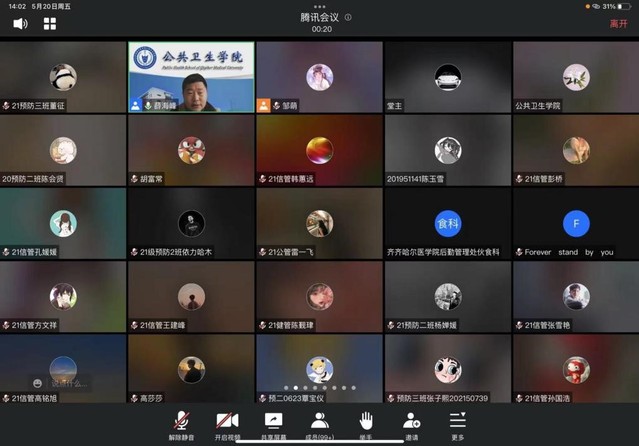Viewport: 639px width, 446px height.
Task: Toggle the speaker audio icon
Action: (20, 23)
